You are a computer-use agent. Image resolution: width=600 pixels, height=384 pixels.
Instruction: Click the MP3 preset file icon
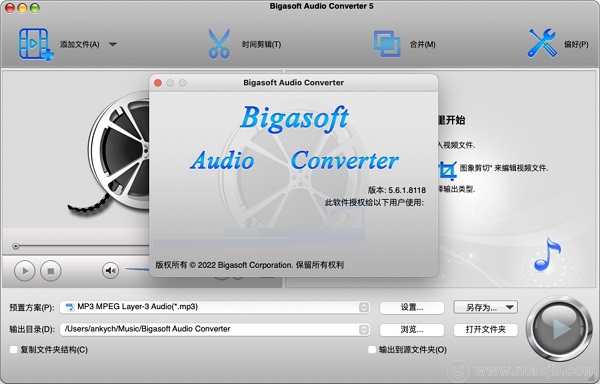point(70,307)
